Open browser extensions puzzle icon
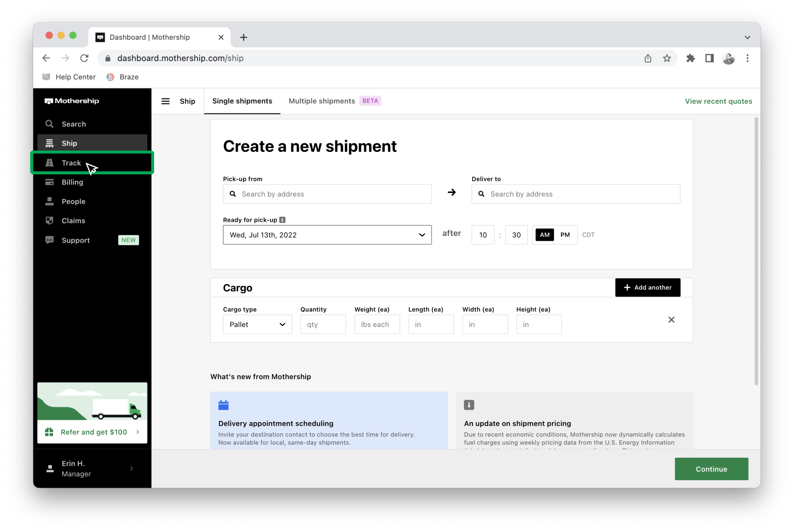 point(690,58)
